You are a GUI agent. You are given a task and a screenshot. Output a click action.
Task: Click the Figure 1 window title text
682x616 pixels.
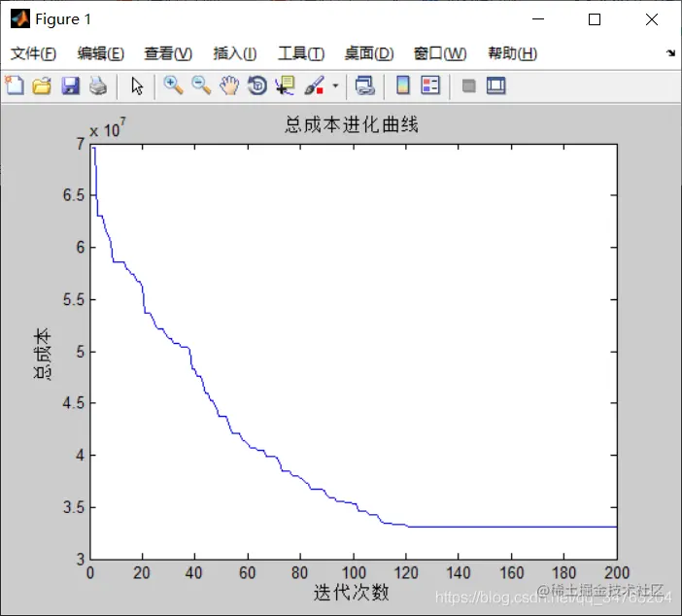click(x=63, y=19)
